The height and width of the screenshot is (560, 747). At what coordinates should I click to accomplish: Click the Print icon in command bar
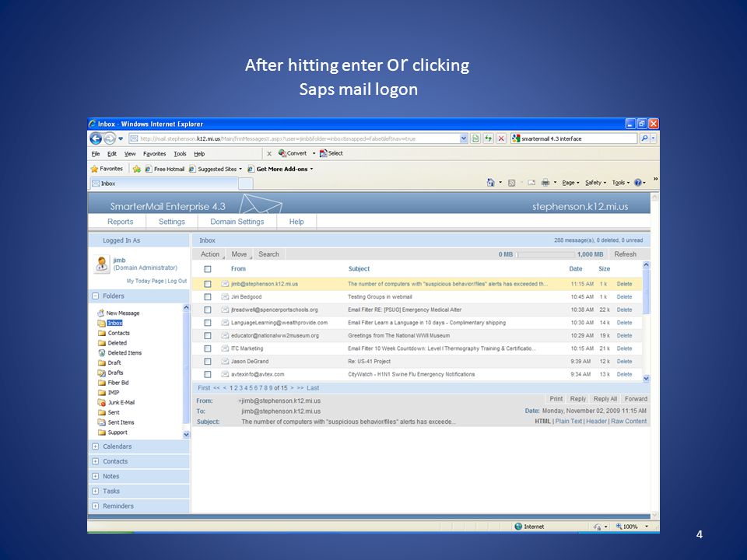545,182
